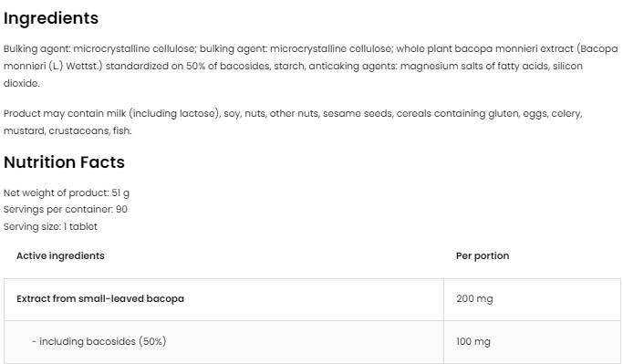Click the Ingredients heading
Viewport: 623px width, 364px height.
(51, 18)
